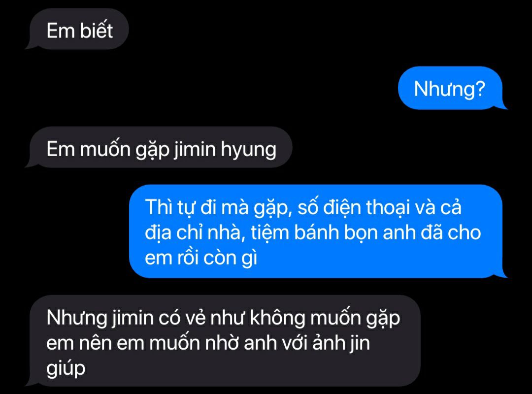Image resolution: width=532 pixels, height=394 pixels.
Task: Click "jimin" in the "Em muốn gặp" message
Action: tap(195, 150)
